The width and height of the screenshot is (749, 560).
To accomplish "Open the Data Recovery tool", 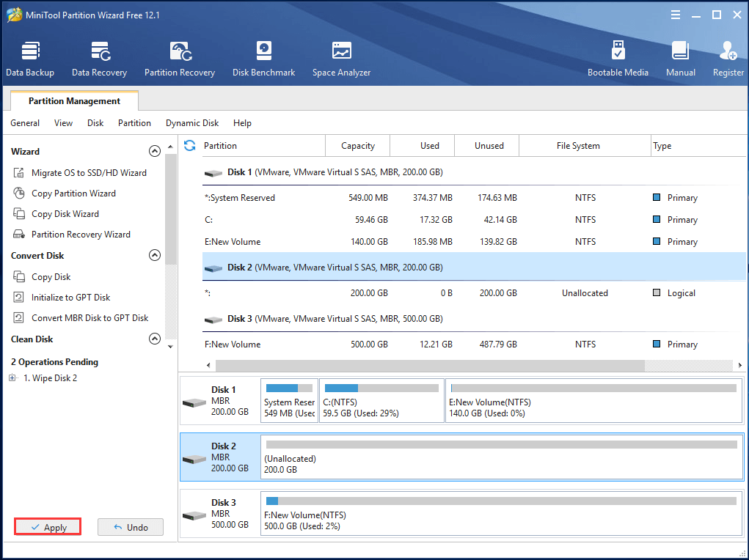I will (x=99, y=58).
